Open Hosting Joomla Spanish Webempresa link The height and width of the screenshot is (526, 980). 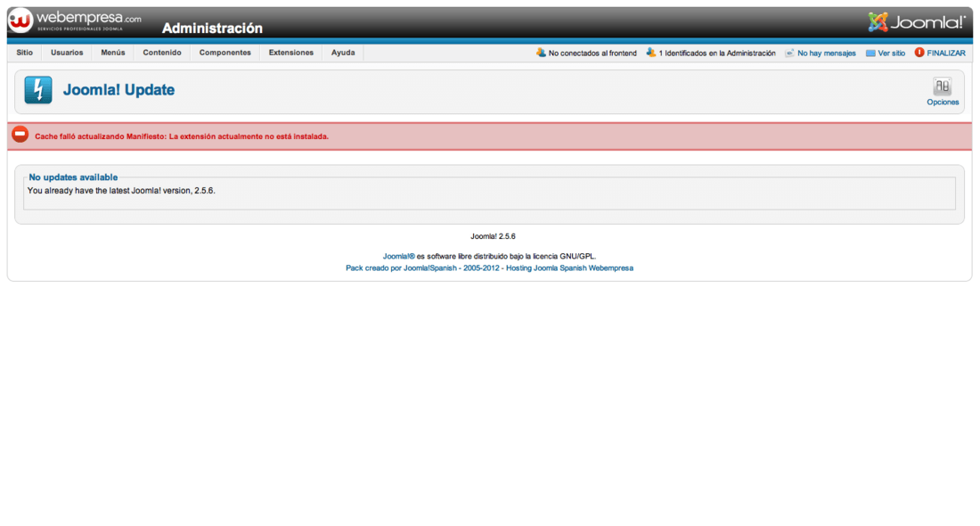(569, 268)
